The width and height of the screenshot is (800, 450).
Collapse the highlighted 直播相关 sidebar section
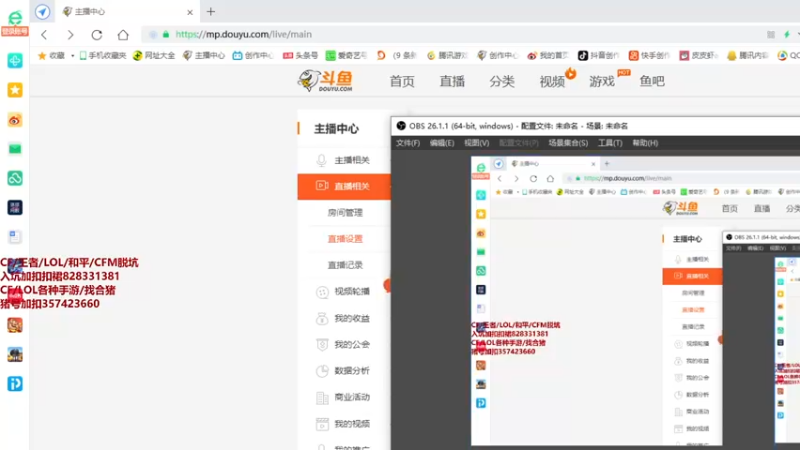point(344,186)
